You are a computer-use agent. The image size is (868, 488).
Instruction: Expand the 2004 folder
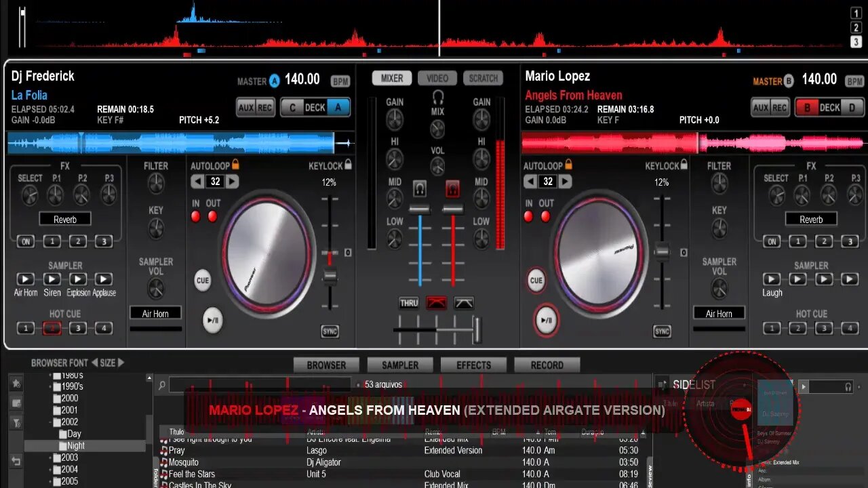point(50,469)
